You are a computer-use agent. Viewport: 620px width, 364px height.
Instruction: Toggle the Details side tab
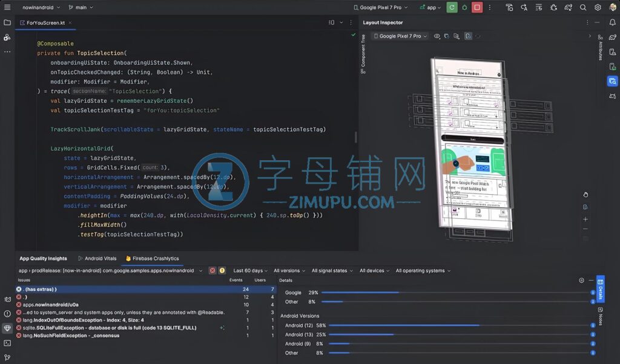[600, 288]
